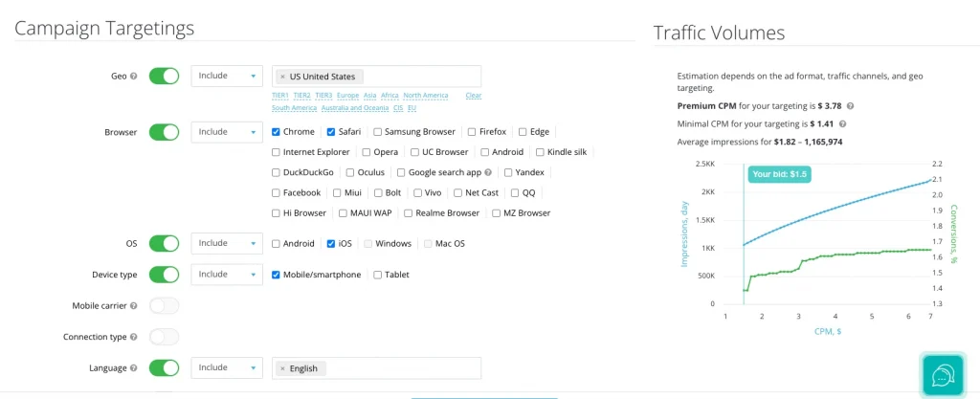Check the Net Cast checkbox

458,193
